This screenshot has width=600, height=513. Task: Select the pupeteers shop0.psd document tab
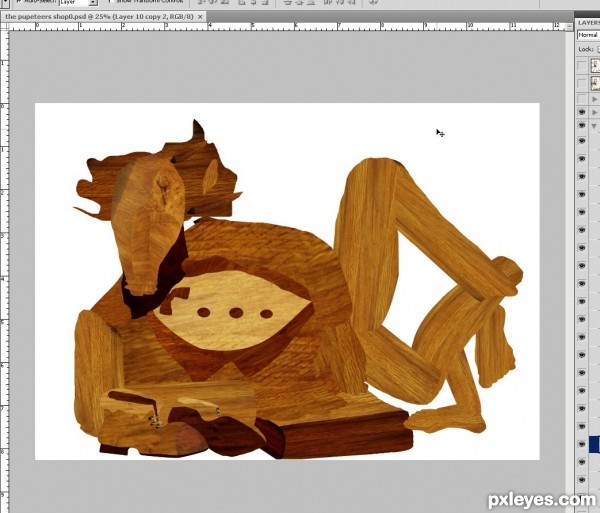103,17
